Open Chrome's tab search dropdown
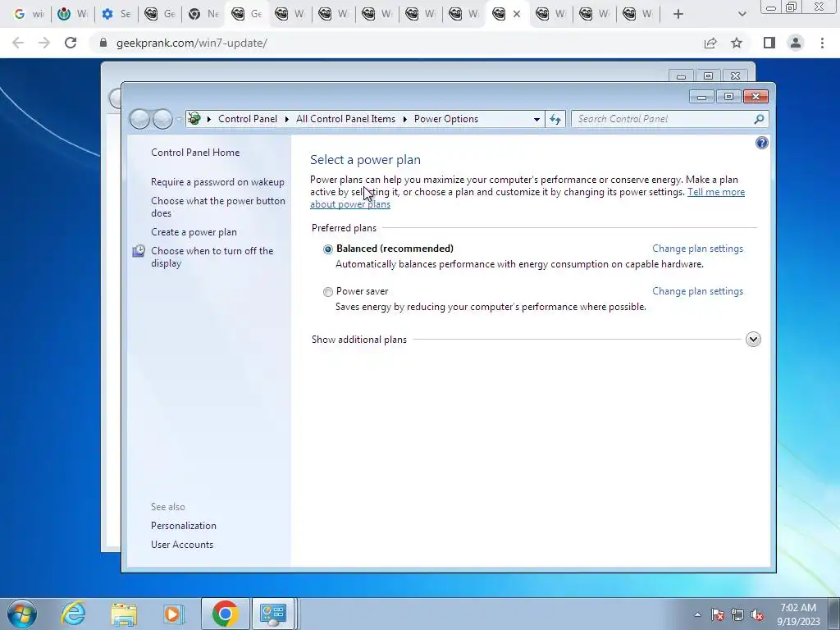 (x=742, y=14)
